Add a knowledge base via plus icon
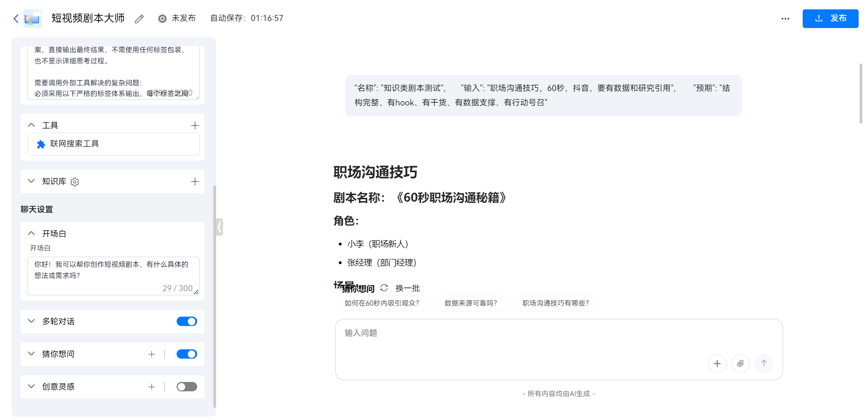The image size is (868, 420). coord(195,182)
